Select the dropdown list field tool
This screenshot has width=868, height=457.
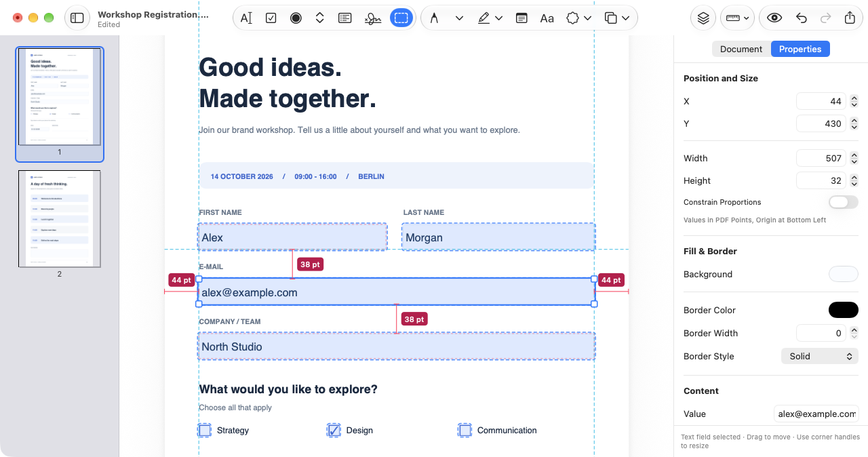point(320,18)
